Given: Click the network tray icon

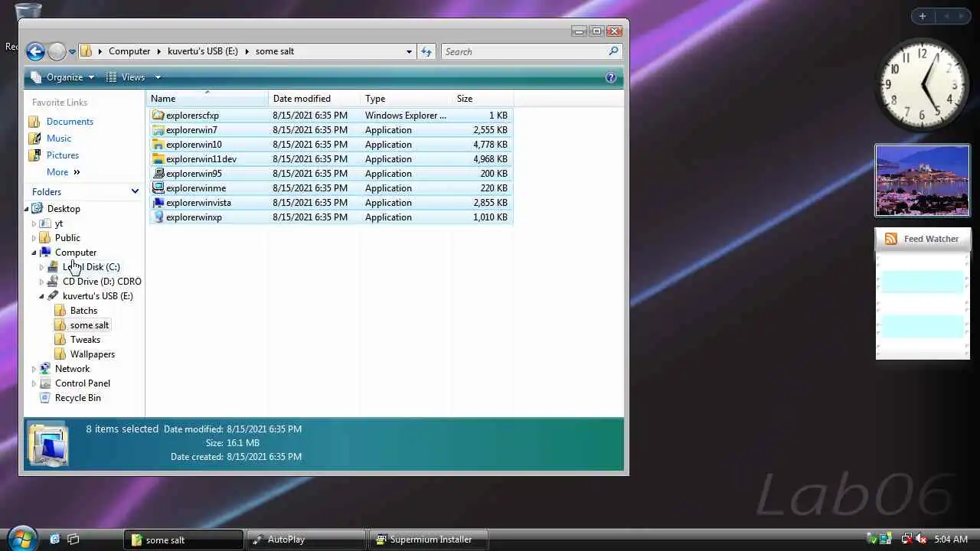Looking at the screenshot, I should 906,540.
